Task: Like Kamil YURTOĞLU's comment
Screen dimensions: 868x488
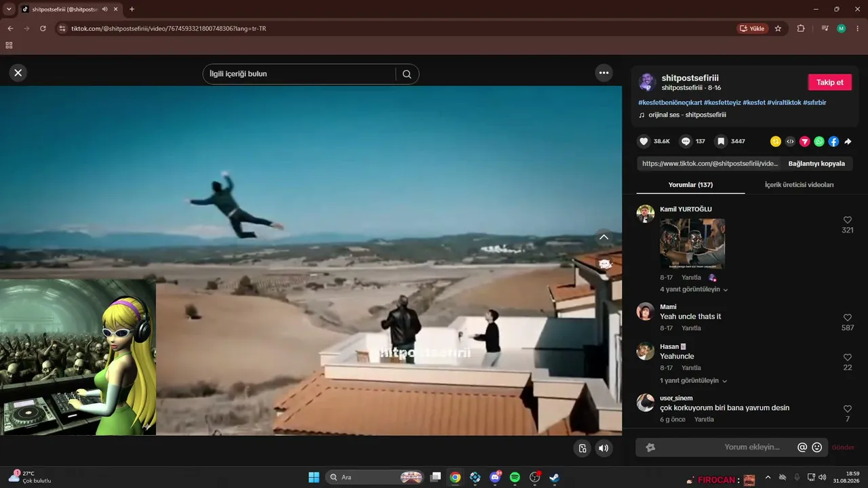Action: coord(848,220)
